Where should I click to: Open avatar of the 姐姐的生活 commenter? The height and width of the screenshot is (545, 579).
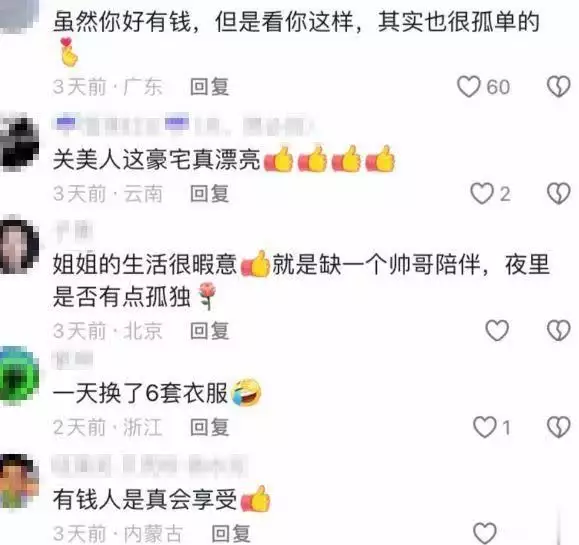(x=19, y=246)
